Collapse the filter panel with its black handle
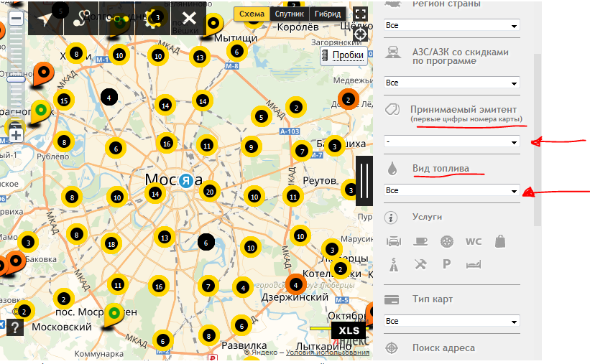Image resolution: width=590 pixels, height=364 pixels. [x=364, y=181]
